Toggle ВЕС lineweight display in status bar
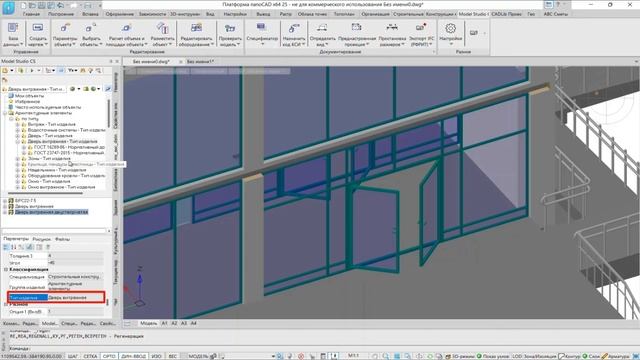 click(x=173, y=356)
